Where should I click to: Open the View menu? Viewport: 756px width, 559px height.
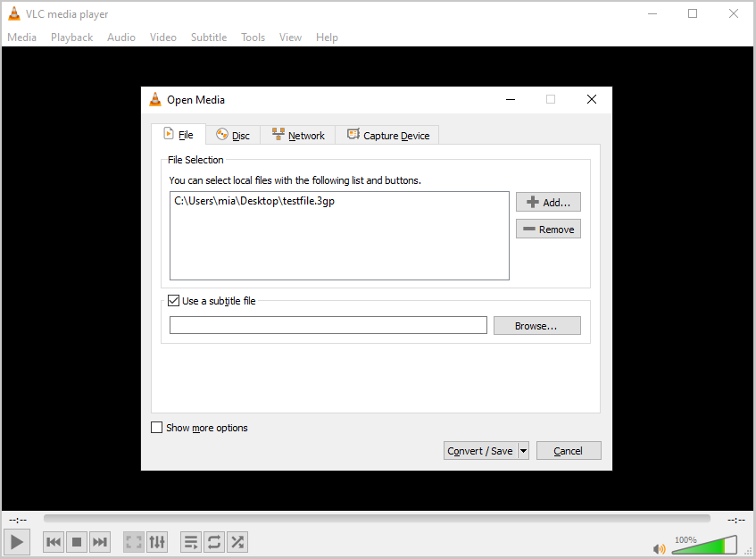(290, 38)
